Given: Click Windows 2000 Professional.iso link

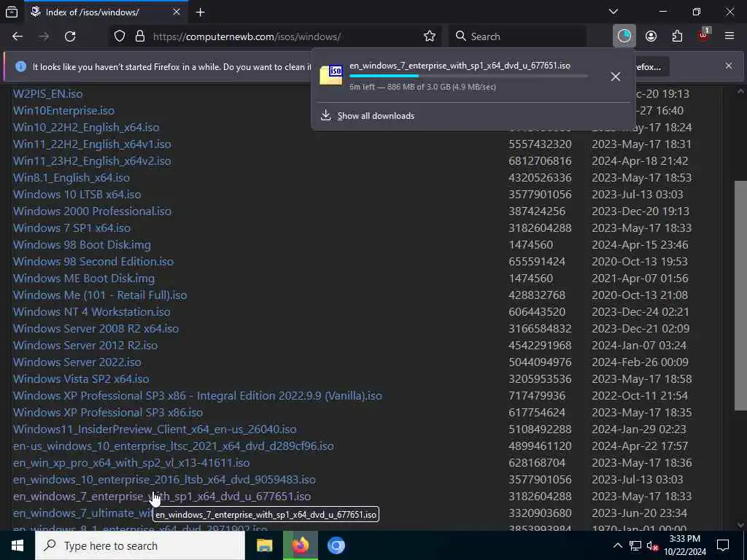Looking at the screenshot, I should (92, 211).
